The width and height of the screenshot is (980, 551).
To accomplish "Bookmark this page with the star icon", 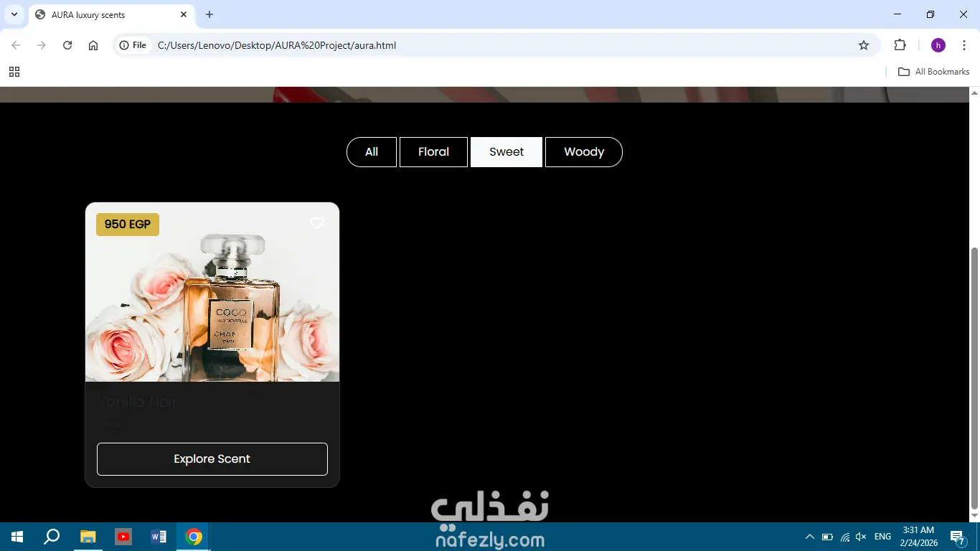I will coord(864,45).
